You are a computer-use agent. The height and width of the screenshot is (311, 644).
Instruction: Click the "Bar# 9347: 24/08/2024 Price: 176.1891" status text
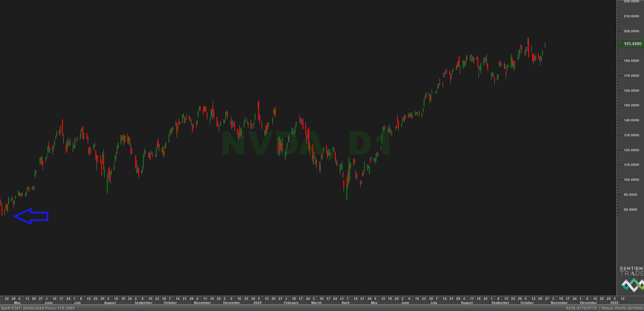38,308
